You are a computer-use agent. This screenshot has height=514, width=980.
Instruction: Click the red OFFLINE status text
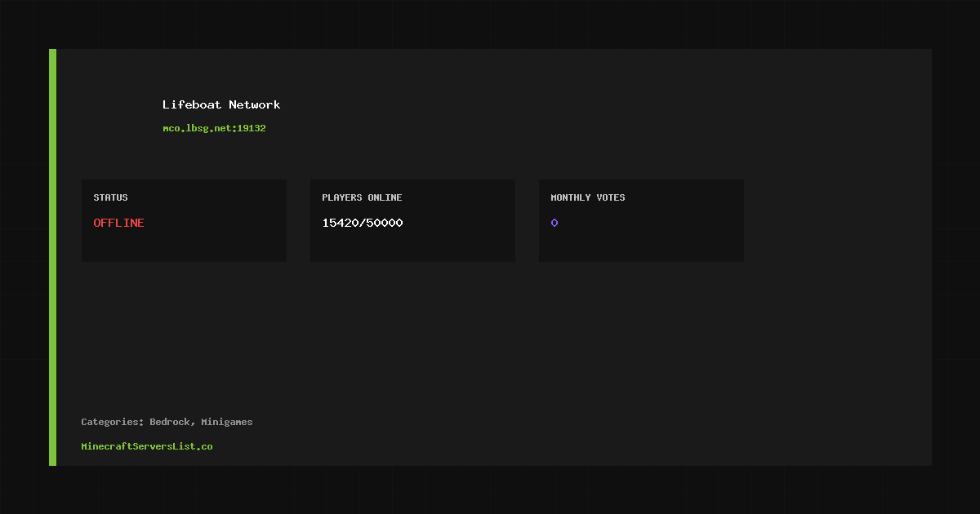coord(118,223)
